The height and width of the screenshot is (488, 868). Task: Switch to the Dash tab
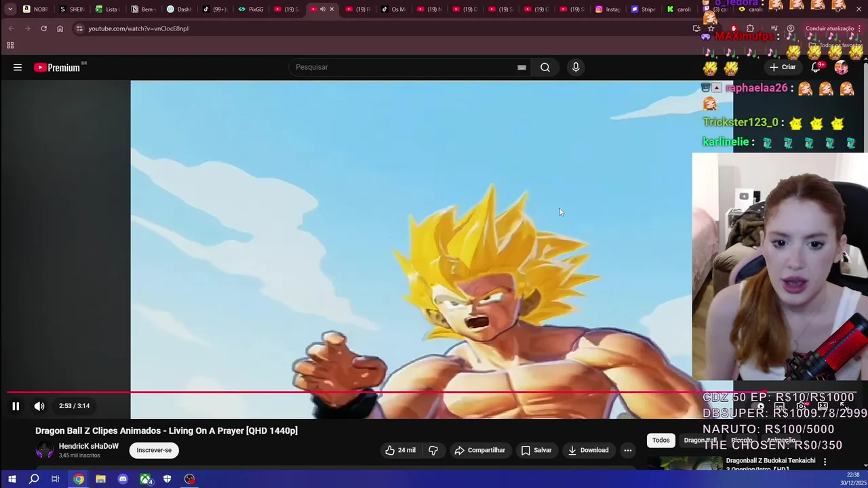coord(179,9)
